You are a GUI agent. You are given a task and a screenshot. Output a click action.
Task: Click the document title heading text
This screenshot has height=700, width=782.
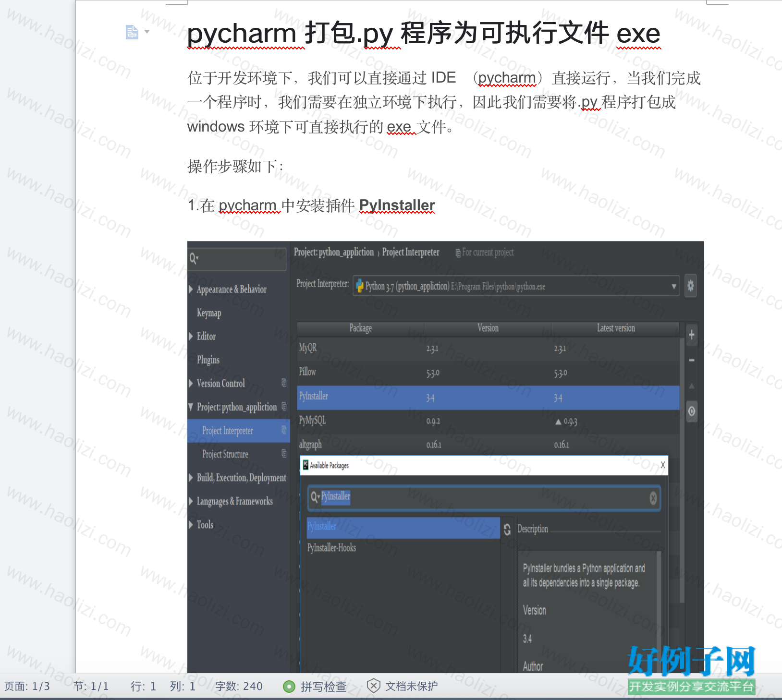(x=424, y=34)
